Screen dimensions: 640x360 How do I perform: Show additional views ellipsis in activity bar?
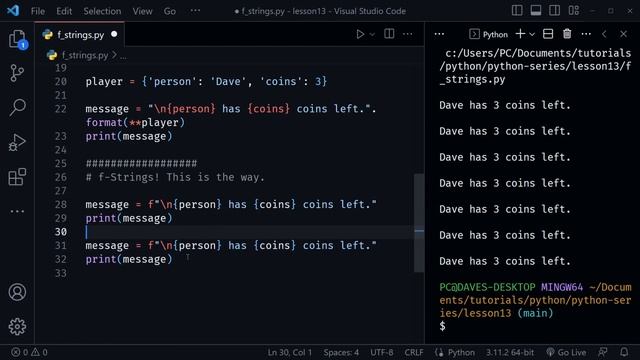pyautogui.click(x=17, y=211)
